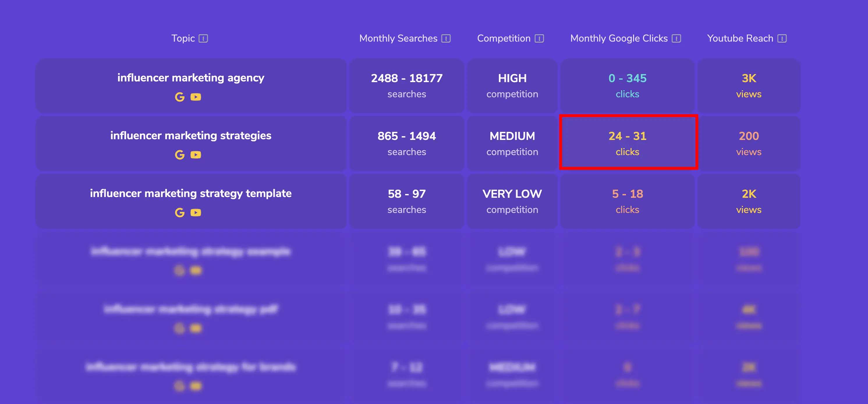The height and width of the screenshot is (404, 868).
Task: Click YouTube icon under influencer marketing strategies
Action: coord(196,155)
